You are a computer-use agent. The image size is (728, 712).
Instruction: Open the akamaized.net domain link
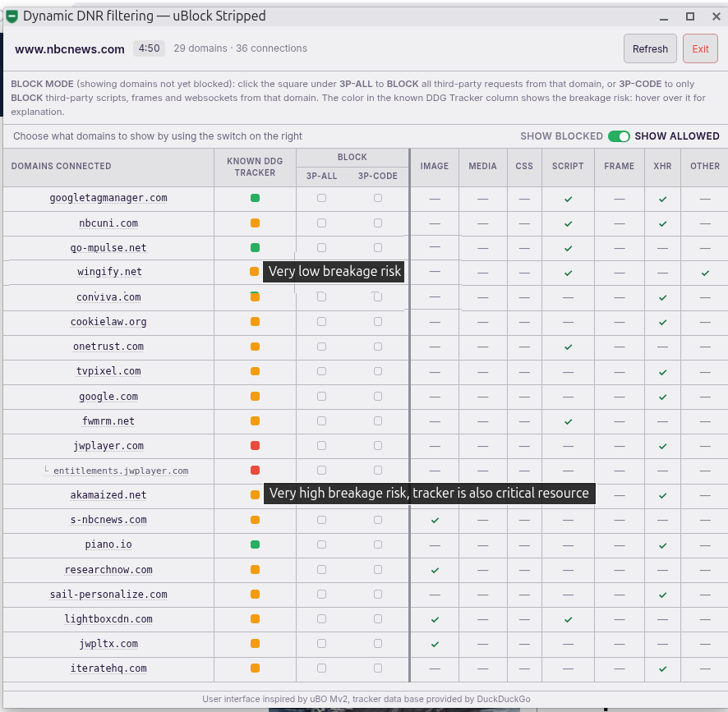pos(108,495)
